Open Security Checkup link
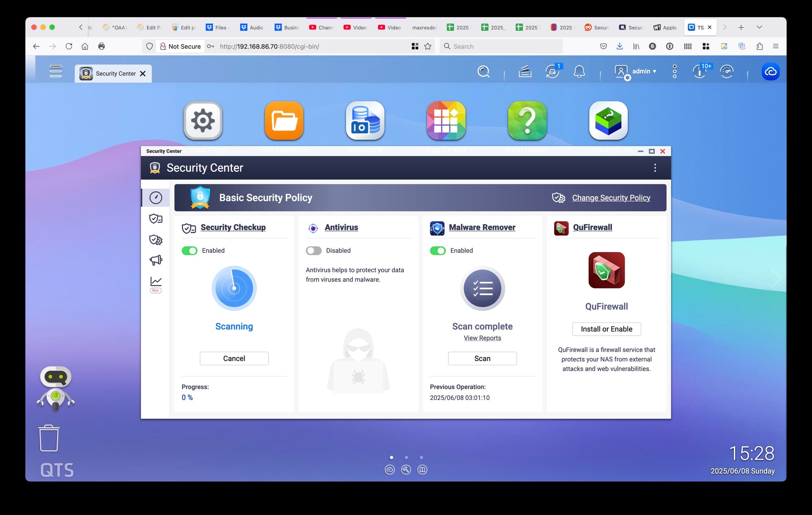This screenshot has width=812, height=515. (233, 227)
